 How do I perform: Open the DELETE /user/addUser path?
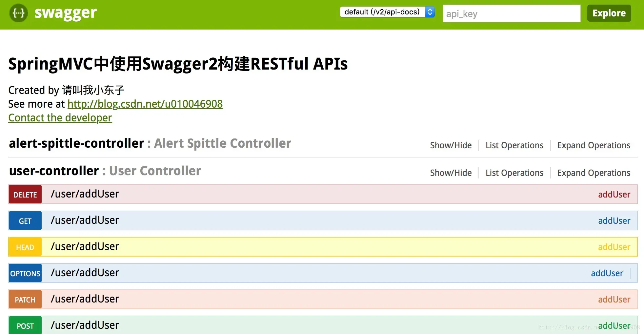(x=85, y=194)
